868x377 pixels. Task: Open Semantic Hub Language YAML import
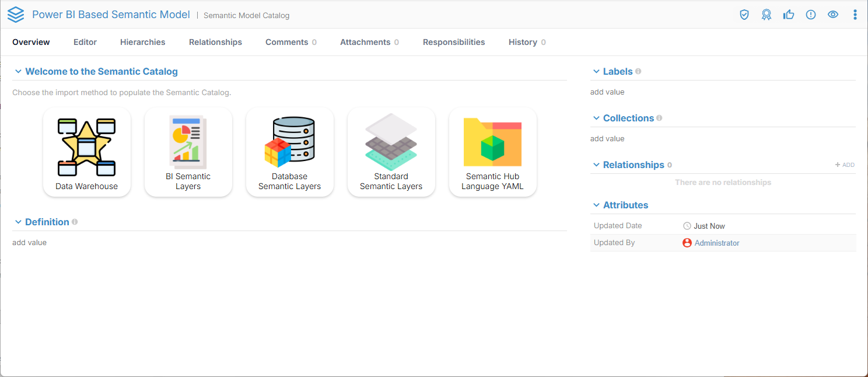click(x=493, y=152)
